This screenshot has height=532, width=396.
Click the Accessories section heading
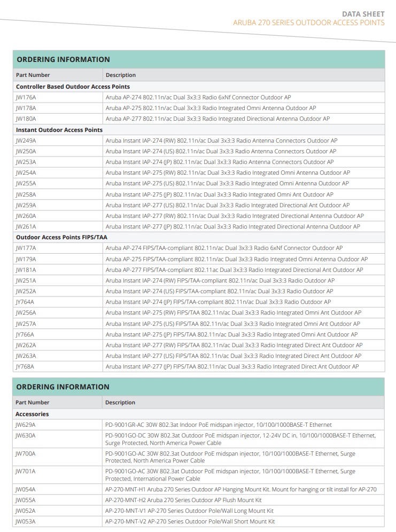pos(32,414)
